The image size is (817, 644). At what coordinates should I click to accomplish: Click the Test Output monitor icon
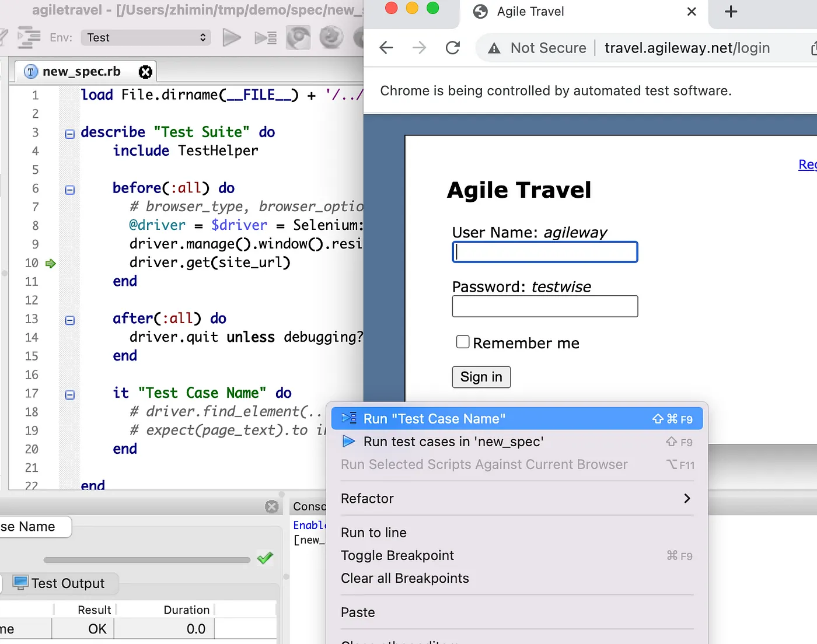click(20, 583)
